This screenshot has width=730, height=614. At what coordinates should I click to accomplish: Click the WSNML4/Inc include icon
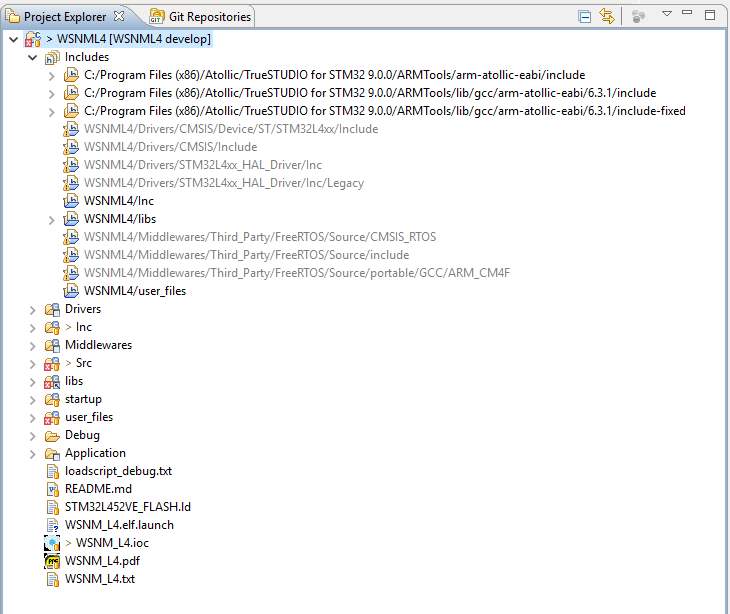(71, 201)
